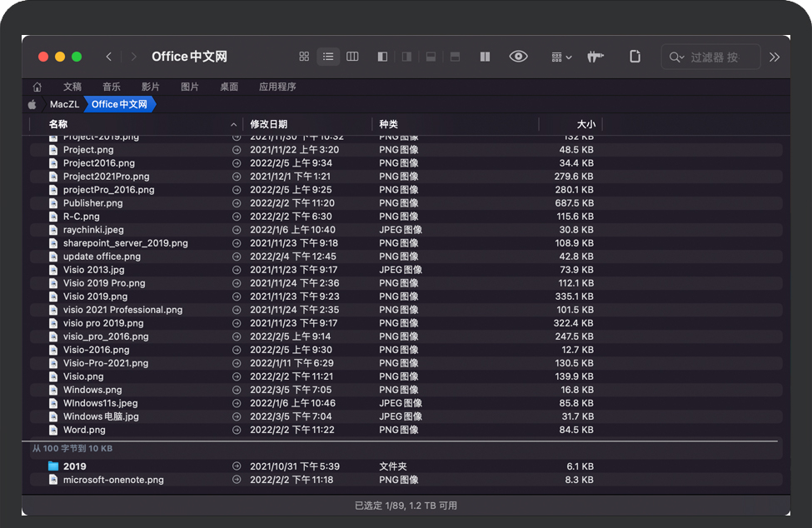Image resolution: width=812 pixels, height=528 pixels.
Task: Switch to column view
Action: (352, 57)
